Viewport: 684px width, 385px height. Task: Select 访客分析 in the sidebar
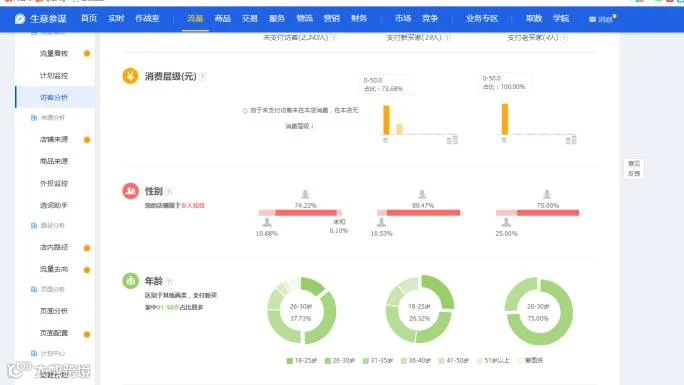(54, 97)
